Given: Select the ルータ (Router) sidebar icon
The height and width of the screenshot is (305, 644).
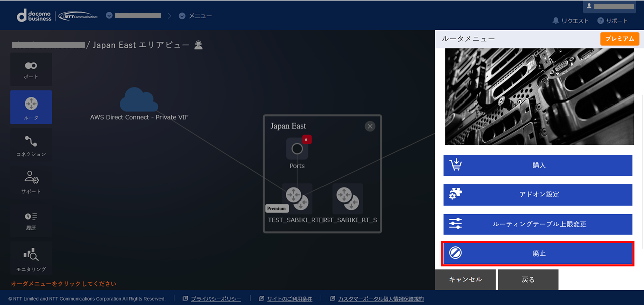Looking at the screenshot, I should (31, 107).
